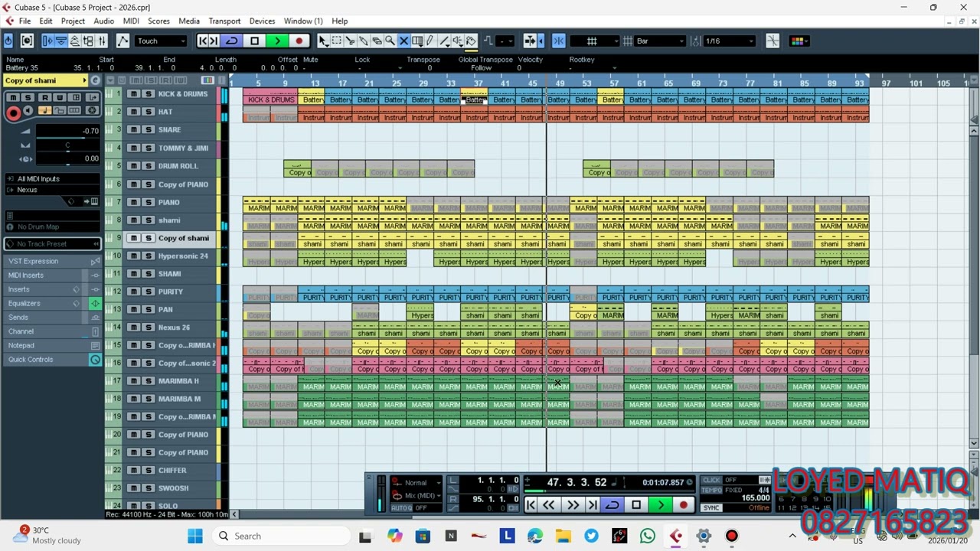Click toolbar Go to previous marker button
980x551 pixels.
[203, 41]
